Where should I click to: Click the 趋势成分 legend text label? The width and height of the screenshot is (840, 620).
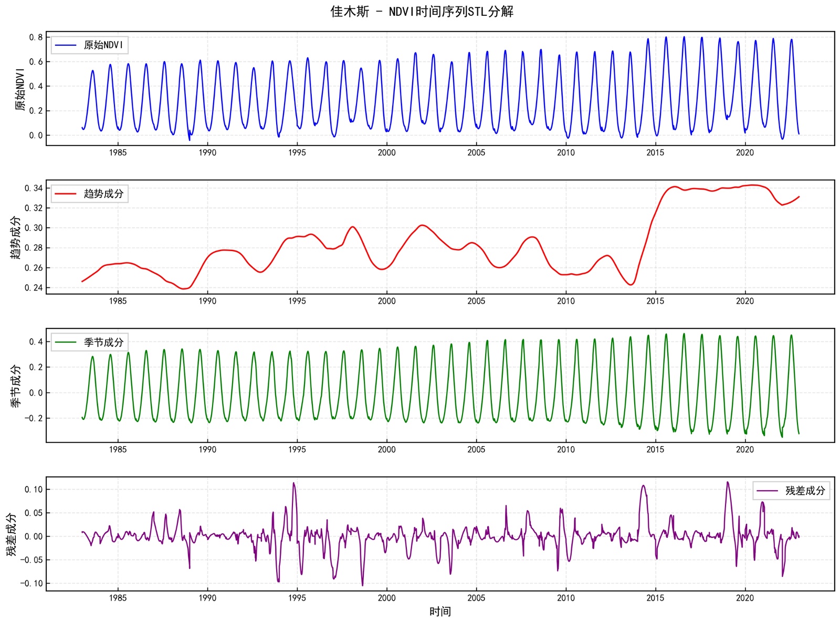(x=103, y=194)
